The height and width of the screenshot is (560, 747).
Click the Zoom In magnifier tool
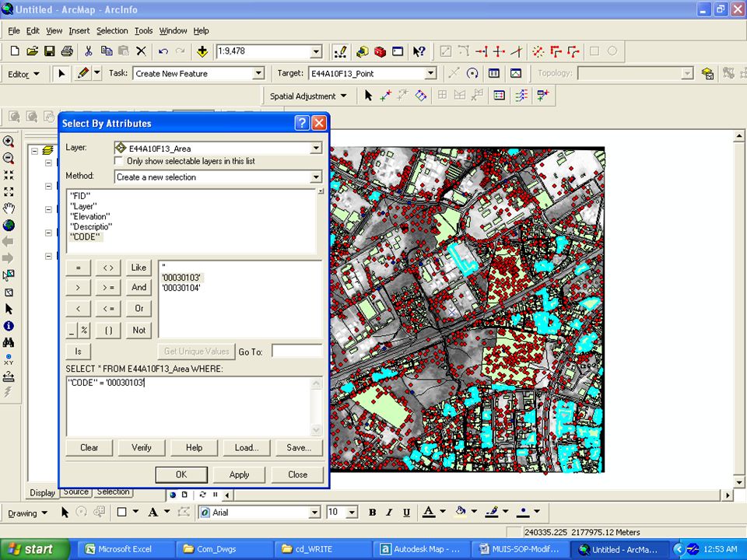9,142
